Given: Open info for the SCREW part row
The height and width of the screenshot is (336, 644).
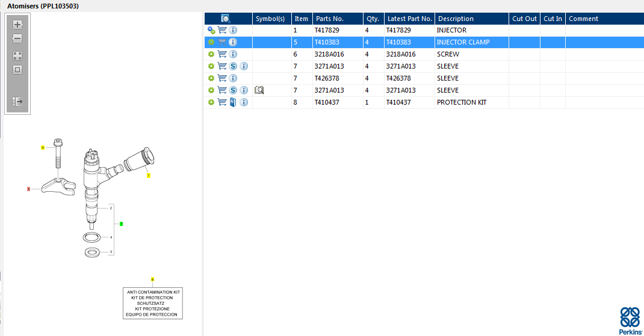Looking at the screenshot, I should tap(233, 54).
